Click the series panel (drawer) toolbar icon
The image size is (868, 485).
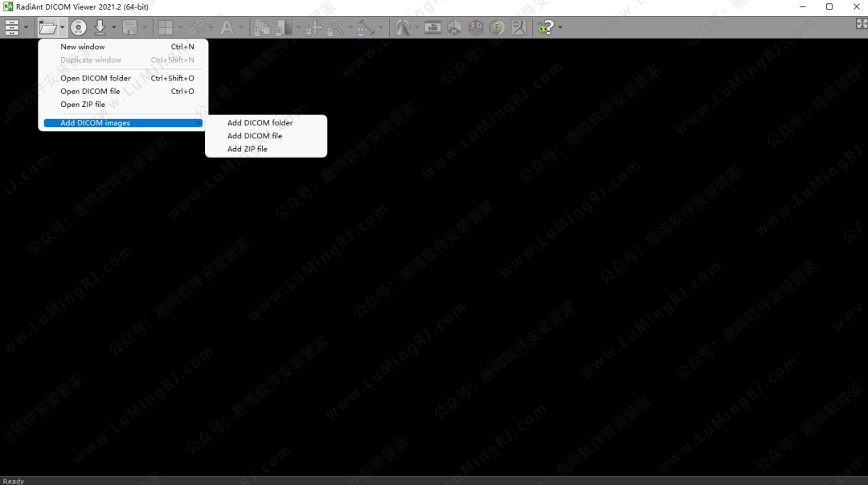(x=12, y=27)
